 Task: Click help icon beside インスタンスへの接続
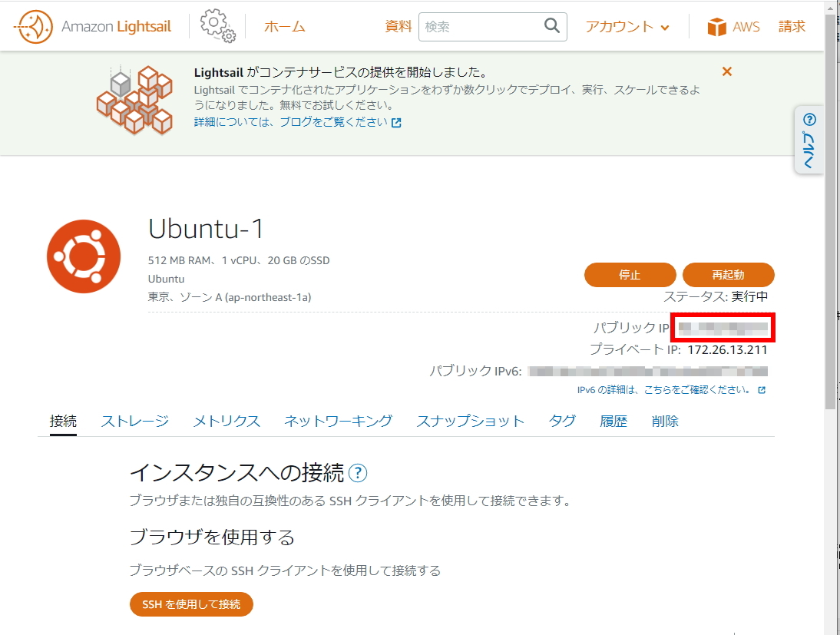358,473
